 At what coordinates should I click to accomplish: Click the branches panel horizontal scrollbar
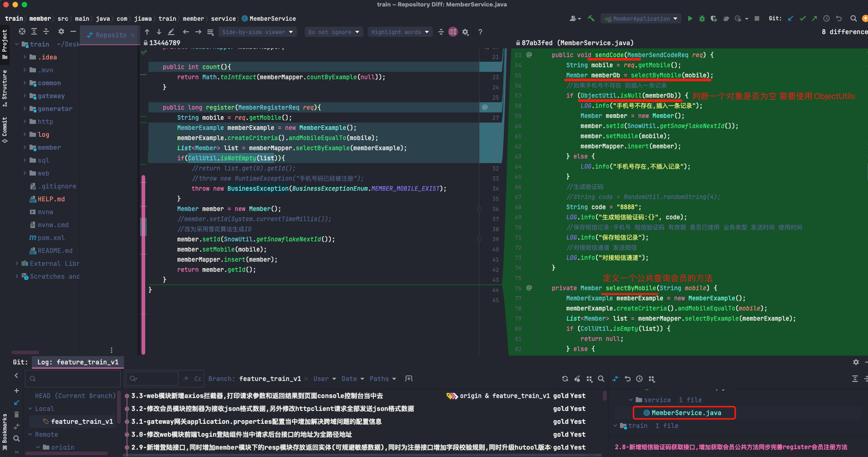(67, 453)
